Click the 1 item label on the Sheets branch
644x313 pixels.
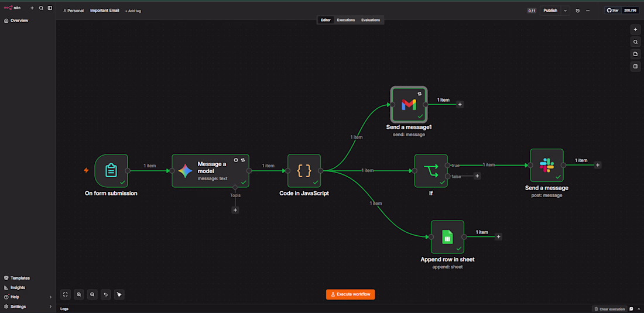click(376, 203)
